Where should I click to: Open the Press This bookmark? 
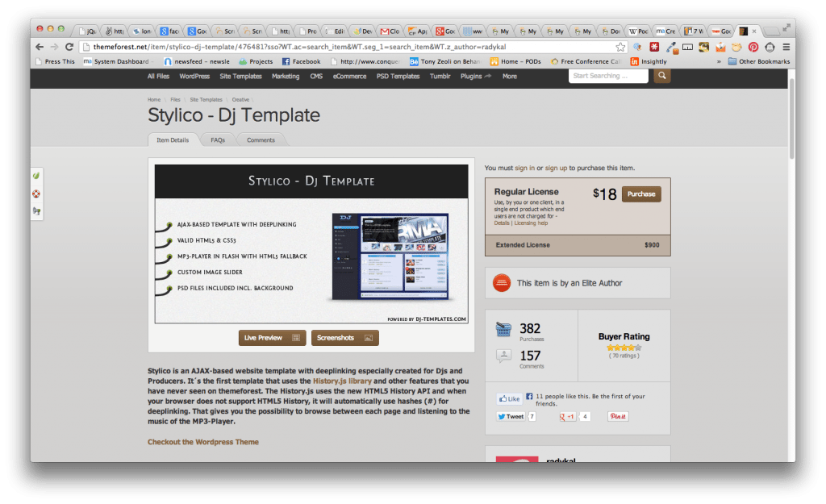[x=55, y=61]
